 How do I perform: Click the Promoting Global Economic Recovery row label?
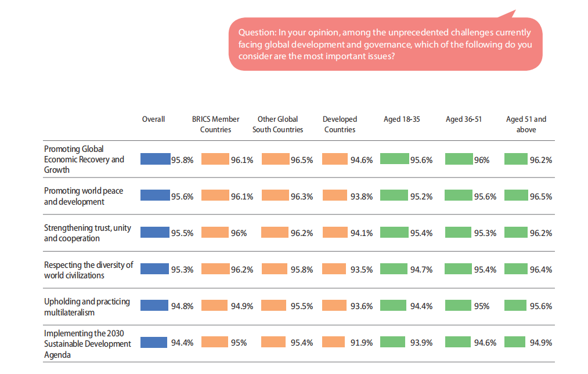pyautogui.click(x=84, y=159)
